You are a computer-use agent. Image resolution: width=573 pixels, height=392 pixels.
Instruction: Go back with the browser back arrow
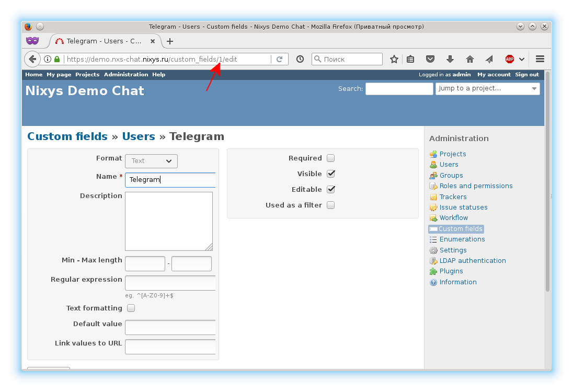[x=32, y=59]
